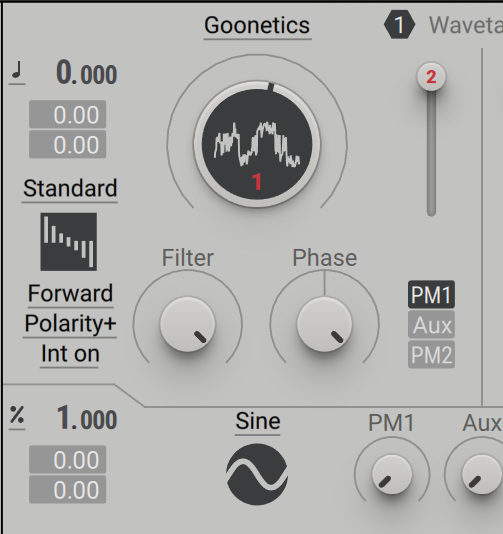Image resolution: width=503 pixels, height=534 pixels.
Task: Click the hexagon oscillator 1 badge
Action: [399, 25]
